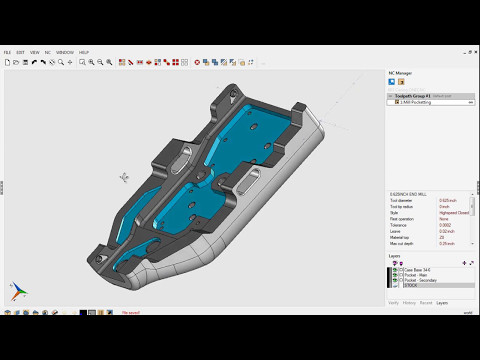Viewport: 480px width, 360px height.
Task: Click the first blue overlapping squares icon
Action: 206,62
